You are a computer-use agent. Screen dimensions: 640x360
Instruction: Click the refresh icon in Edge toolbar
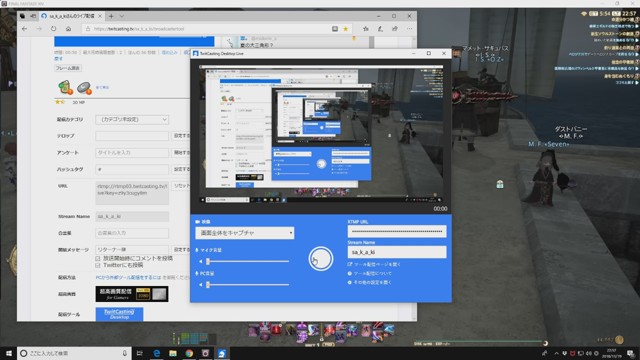tap(53, 29)
